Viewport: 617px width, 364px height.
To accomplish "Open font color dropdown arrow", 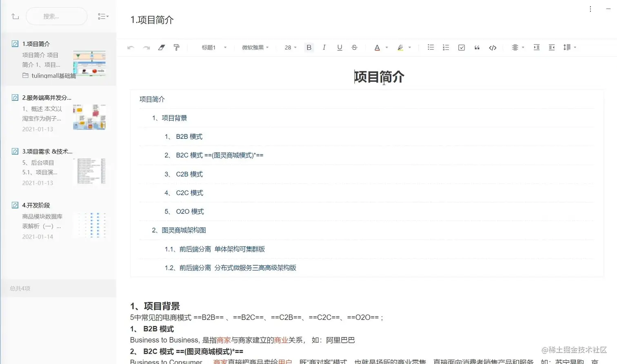I will pyautogui.click(x=387, y=47).
